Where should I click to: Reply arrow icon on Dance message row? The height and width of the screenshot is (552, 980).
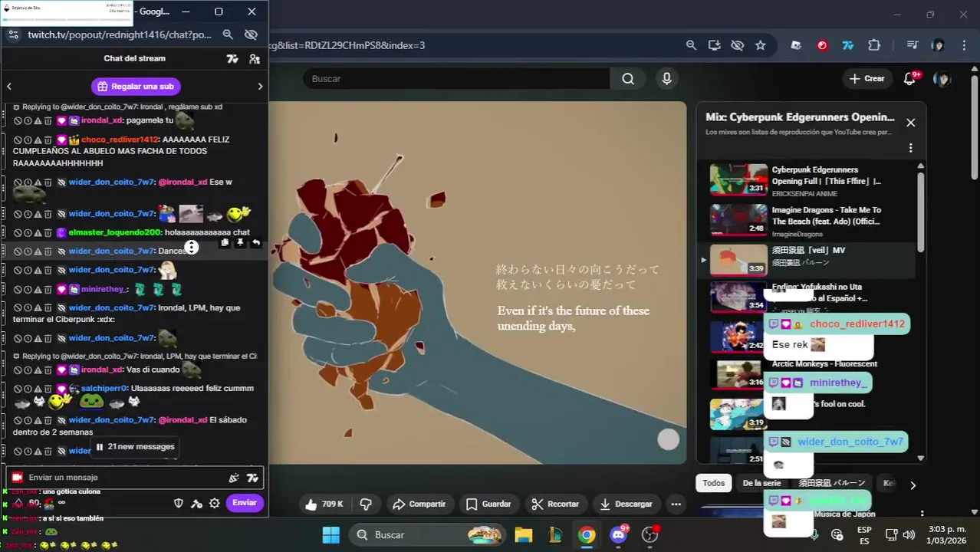[256, 242]
